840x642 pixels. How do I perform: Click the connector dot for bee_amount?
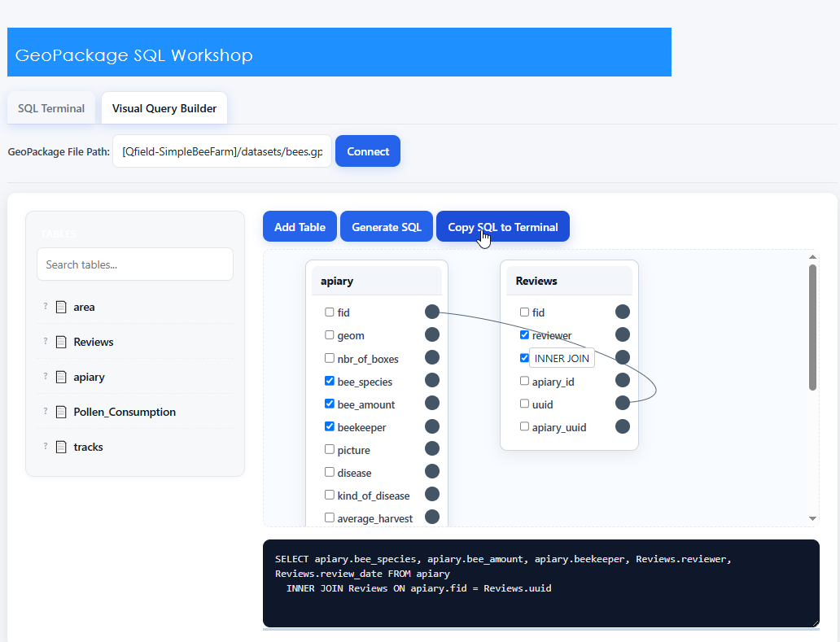[432, 404]
